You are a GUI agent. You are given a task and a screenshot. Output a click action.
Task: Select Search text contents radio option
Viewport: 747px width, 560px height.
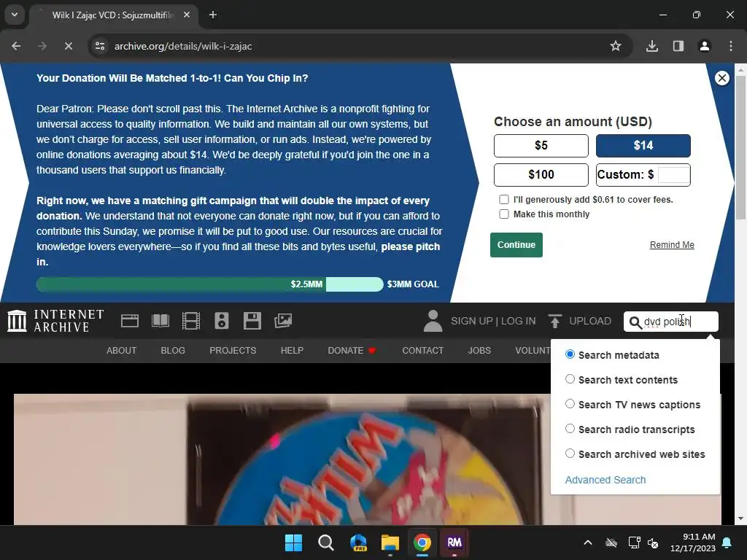pos(570,379)
